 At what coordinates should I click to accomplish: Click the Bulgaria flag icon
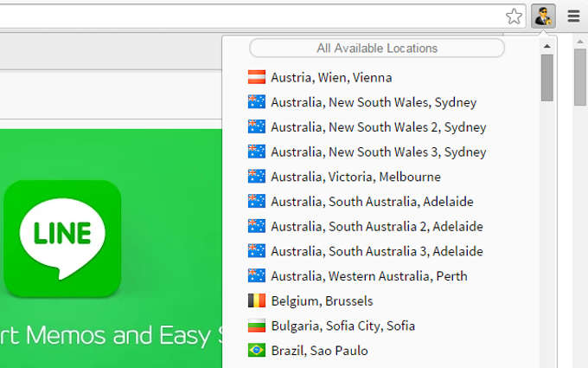point(257,326)
